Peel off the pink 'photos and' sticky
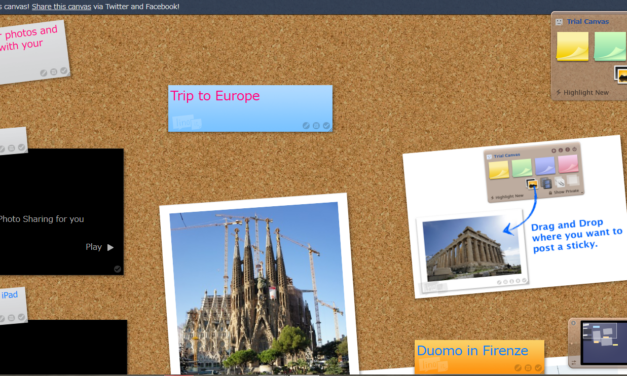This screenshot has width=627, height=376. tap(64, 71)
